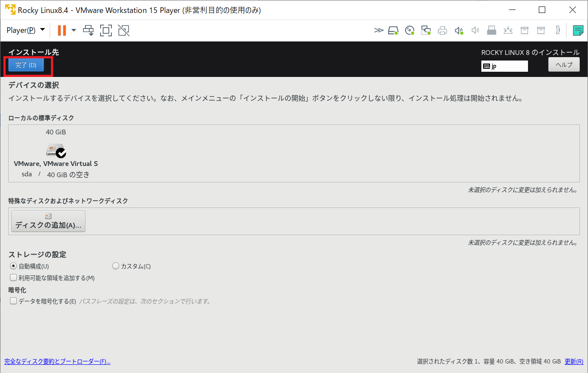Click the first archive-box device icon

pos(524,30)
